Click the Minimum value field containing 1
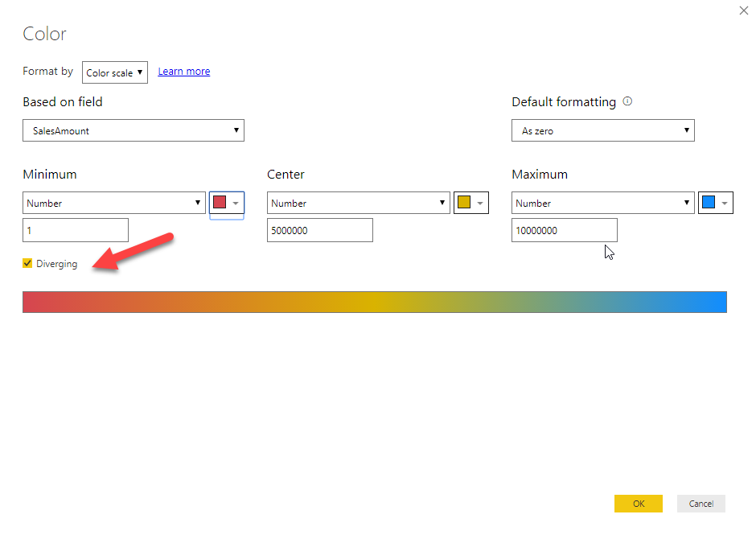Screen dimensions: 756x535 pos(76,230)
